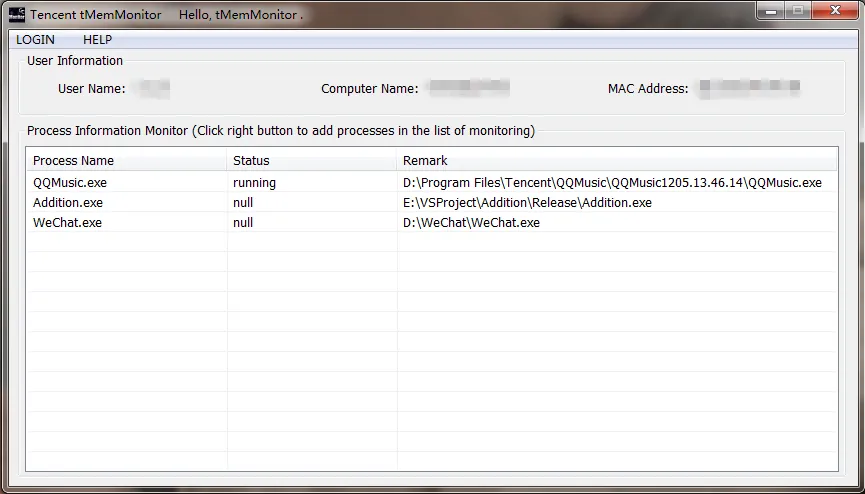This screenshot has width=865, height=494.
Task: Select the Addition.exe process row
Action: pos(432,203)
